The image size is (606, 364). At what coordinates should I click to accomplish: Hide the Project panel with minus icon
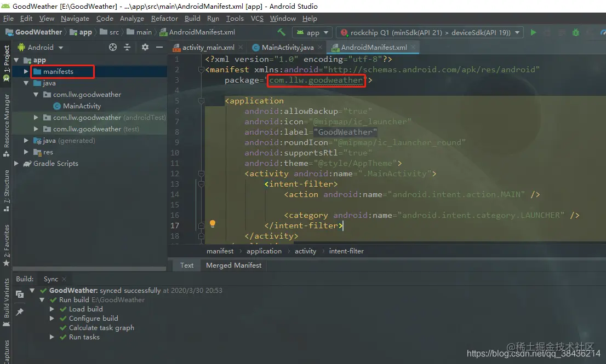[159, 47]
